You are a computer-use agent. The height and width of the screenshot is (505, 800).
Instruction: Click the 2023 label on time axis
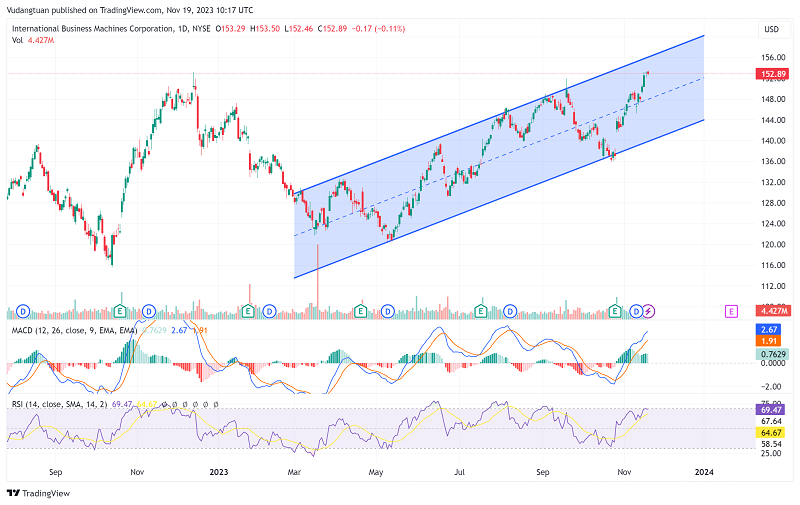click(217, 470)
